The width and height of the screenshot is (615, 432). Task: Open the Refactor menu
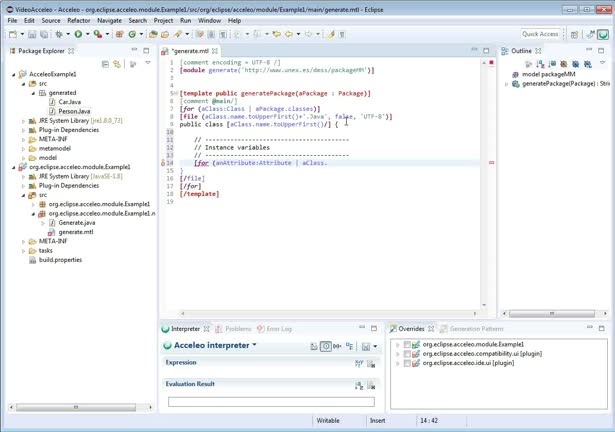click(78, 20)
